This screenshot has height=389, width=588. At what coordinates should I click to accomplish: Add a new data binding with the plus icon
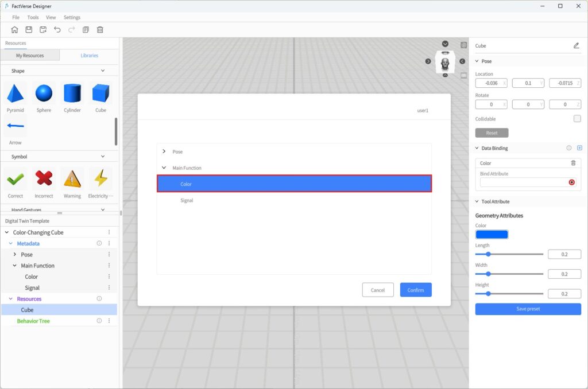580,147
